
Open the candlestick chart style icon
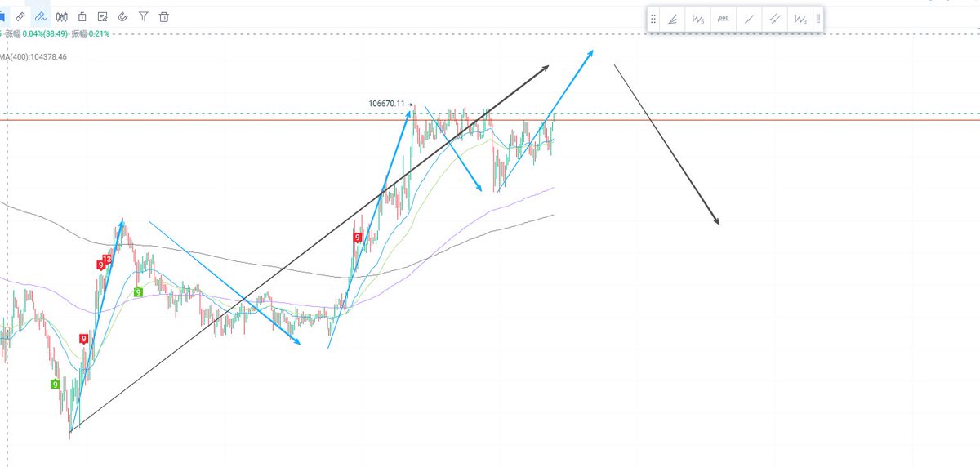[x=62, y=16]
